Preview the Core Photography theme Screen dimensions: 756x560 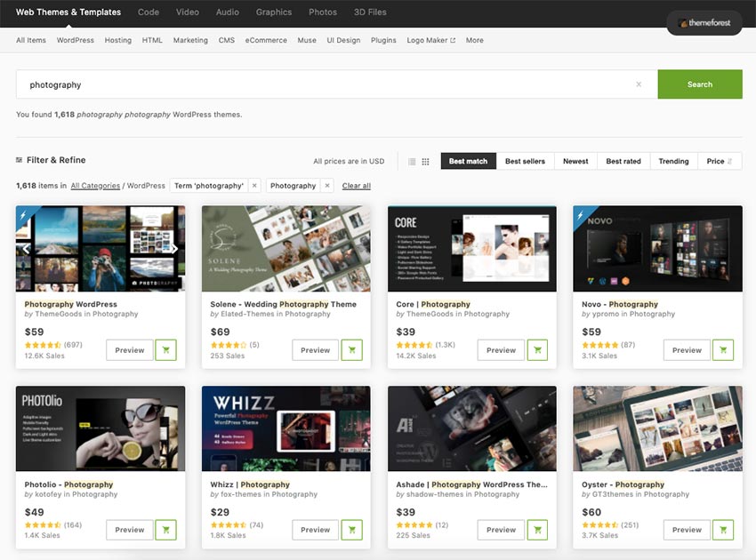pyautogui.click(x=501, y=350)
